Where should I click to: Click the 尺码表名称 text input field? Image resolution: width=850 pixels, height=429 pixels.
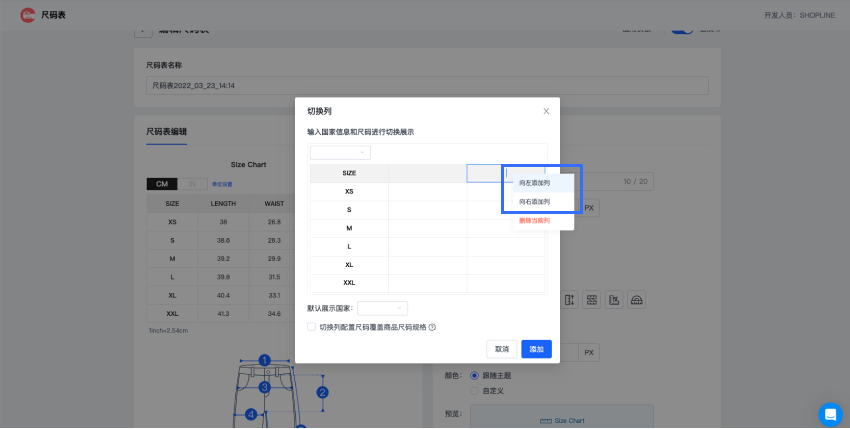coord(427,86)
